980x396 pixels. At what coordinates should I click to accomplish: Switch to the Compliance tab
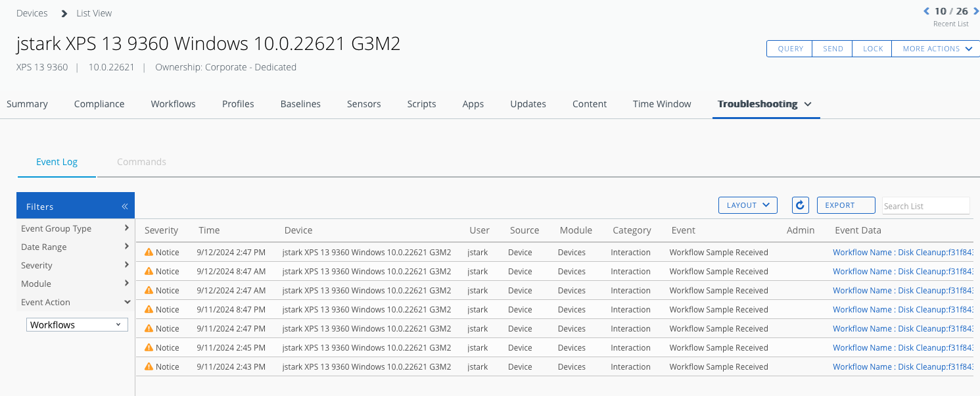(99, 104)
